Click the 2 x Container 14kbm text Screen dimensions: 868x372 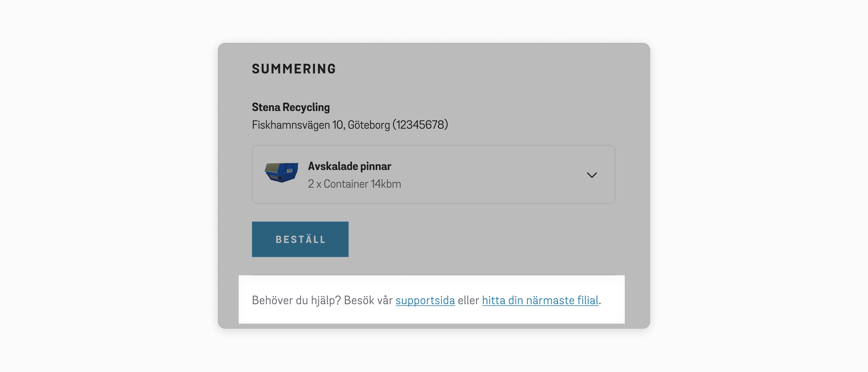(x=354, y=184)
